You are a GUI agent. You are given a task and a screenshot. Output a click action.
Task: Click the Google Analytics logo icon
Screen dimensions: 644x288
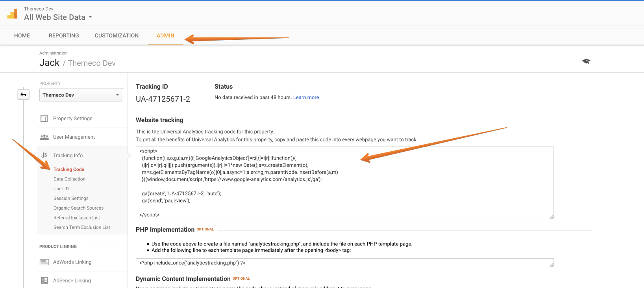12,14
